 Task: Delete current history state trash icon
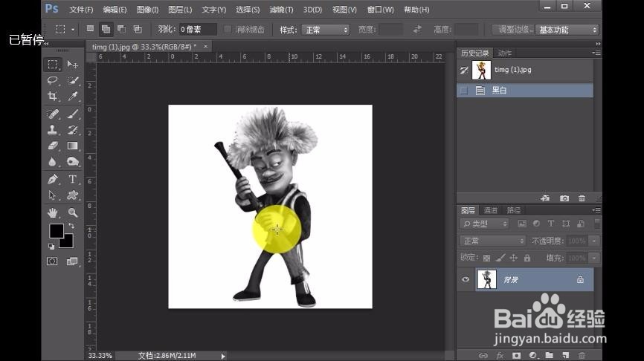pyautogui.click(x=582, y=198)
